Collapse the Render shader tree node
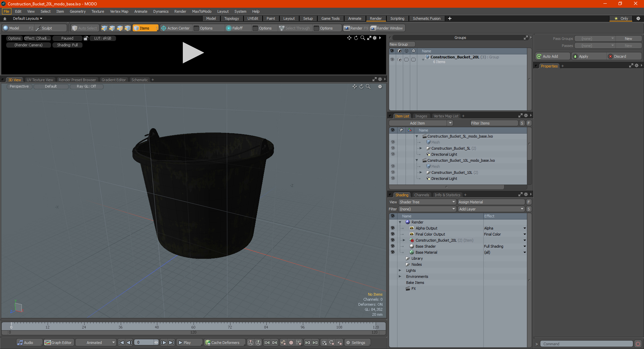 click(x=400, y=222)
